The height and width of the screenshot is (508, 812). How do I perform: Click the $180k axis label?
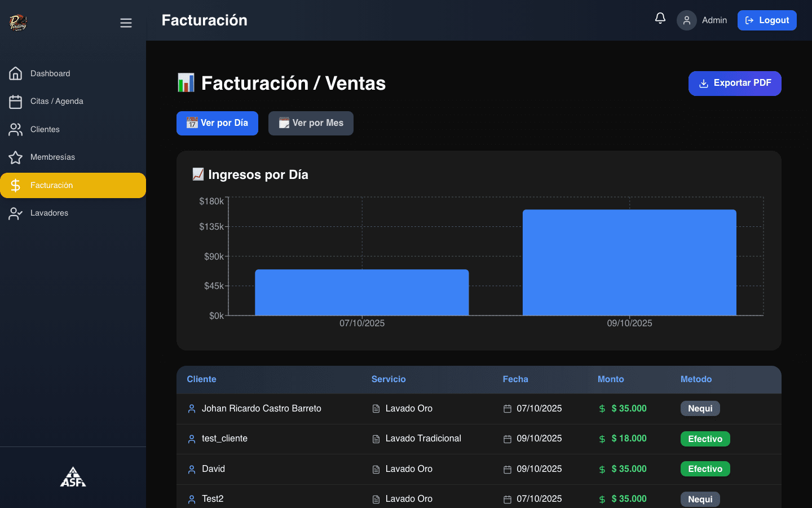(211, 202)
